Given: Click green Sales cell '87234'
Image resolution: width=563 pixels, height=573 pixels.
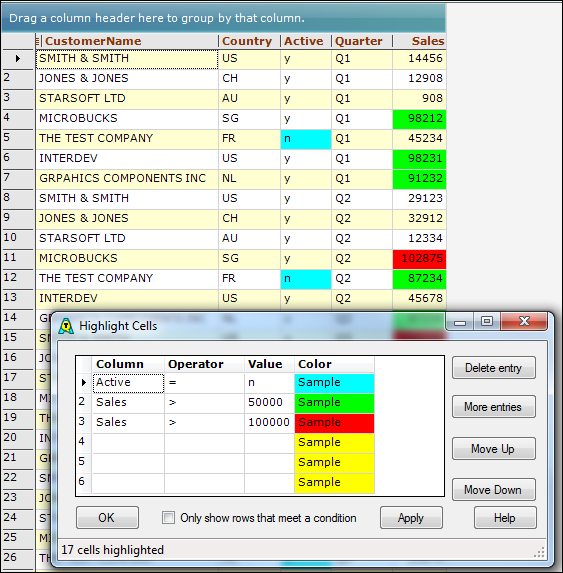Looking at the screenshot, I should point(419,279).
